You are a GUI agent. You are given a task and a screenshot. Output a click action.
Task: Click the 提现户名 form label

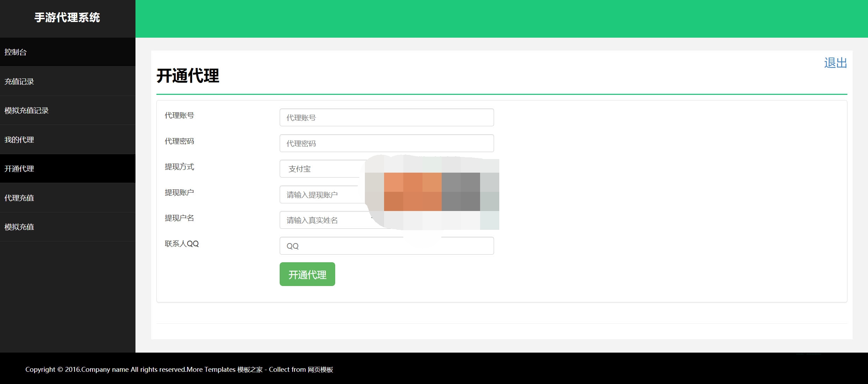[179, 218]
